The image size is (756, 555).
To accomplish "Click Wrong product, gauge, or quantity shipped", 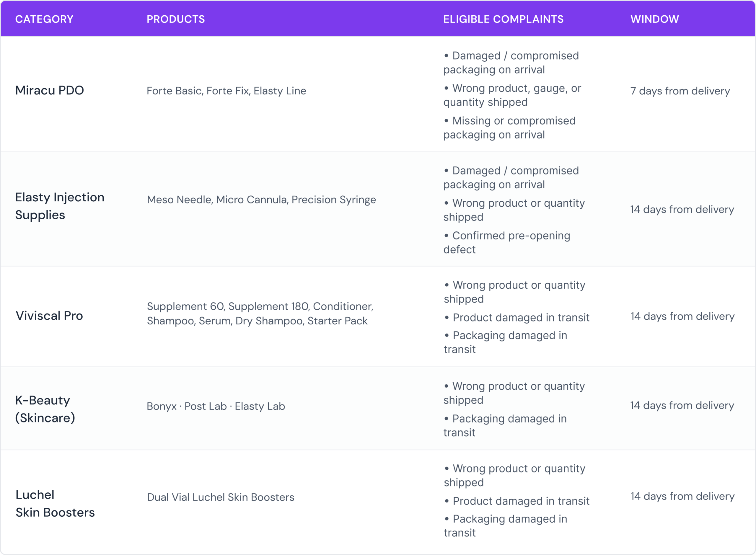I will coord(512,95).
